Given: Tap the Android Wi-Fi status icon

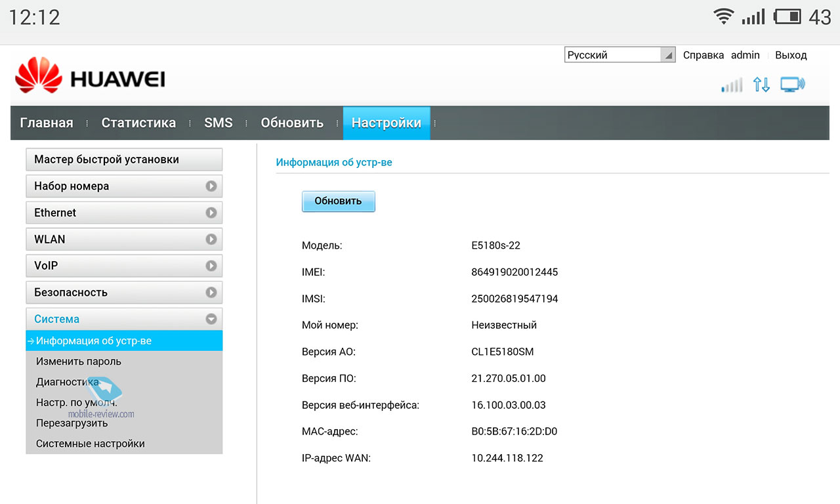Looking at the screenshot, I should click(724, 16).
